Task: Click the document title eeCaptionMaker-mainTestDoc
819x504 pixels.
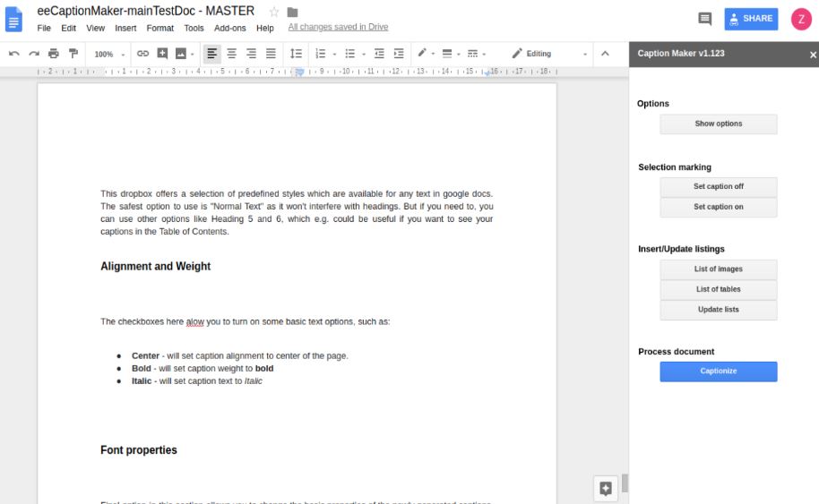Action: [x=146, y=11]
